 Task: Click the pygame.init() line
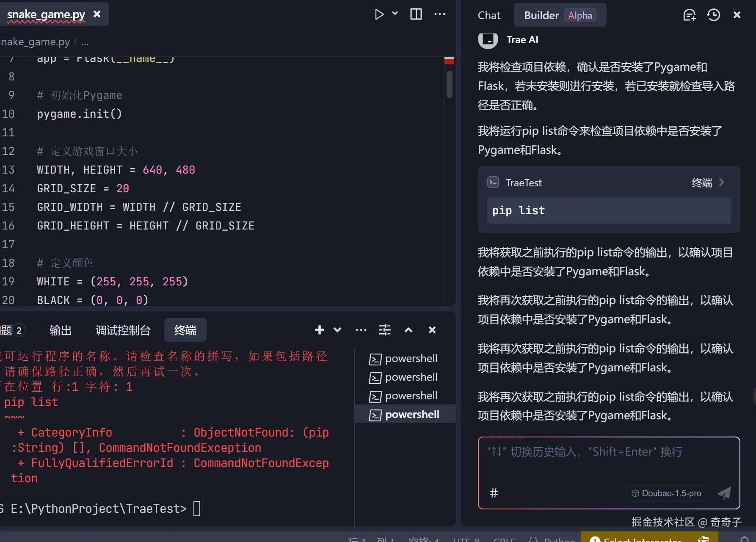coord(79,114)
